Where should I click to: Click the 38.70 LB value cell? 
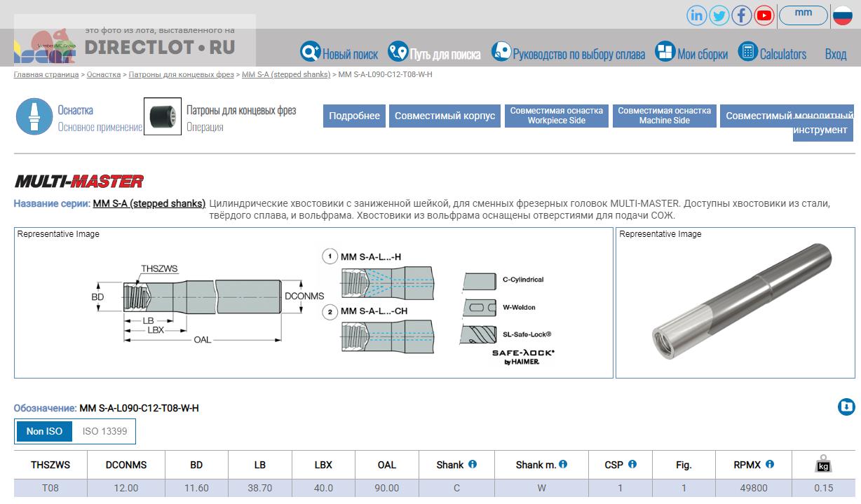click(259, 488)
